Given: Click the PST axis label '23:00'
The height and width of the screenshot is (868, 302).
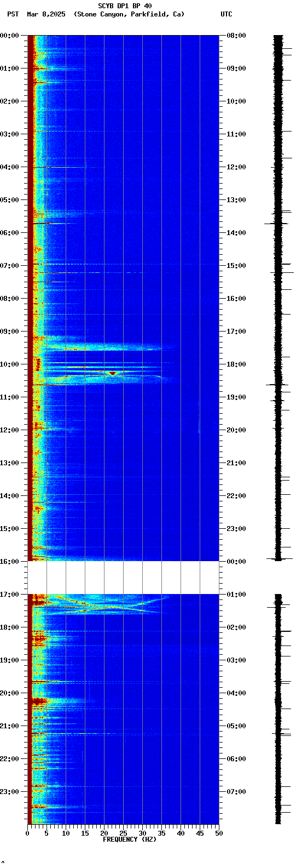Looking at the screenshot, I should [x=9, y=792].
